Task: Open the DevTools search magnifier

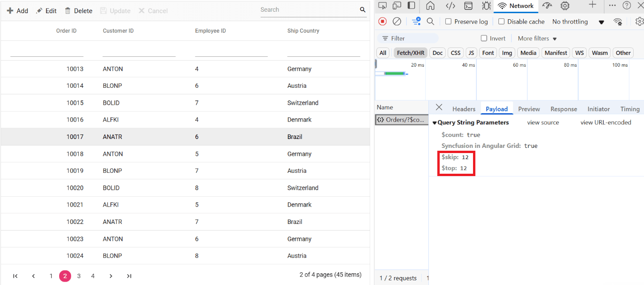Action: click(x=430, y=22)
